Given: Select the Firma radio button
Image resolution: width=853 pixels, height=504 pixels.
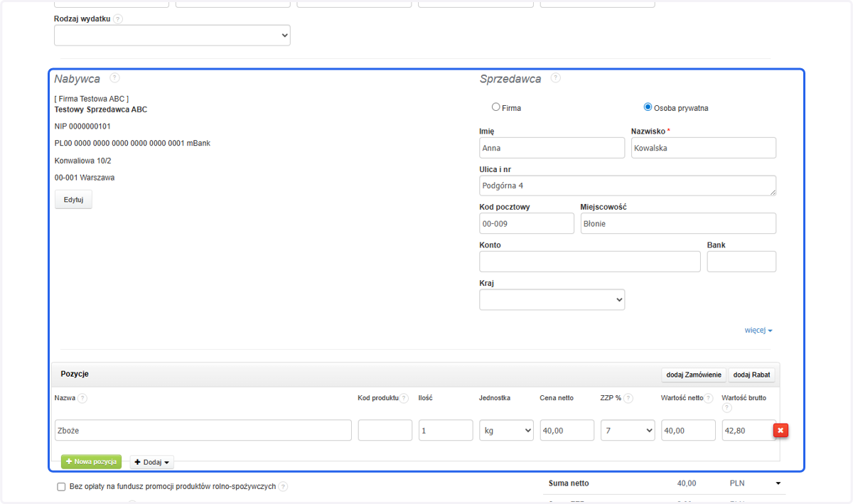Looking at the screenshot, I should 495,107.
